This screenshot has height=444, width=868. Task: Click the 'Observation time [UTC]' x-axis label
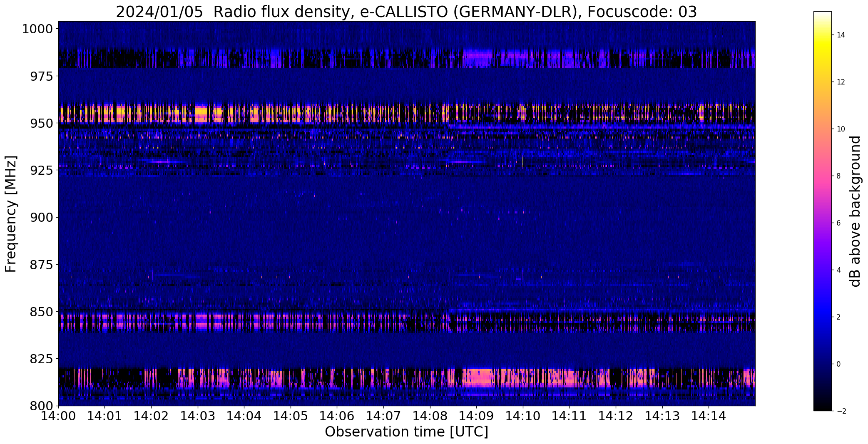click(x=406, y=432)
